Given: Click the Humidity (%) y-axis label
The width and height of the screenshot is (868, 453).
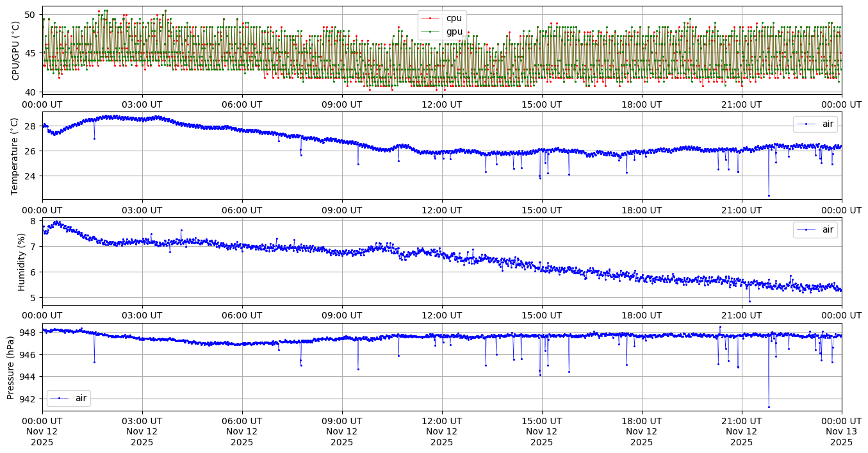Looking at the screenshot, I should click(21, 261).
